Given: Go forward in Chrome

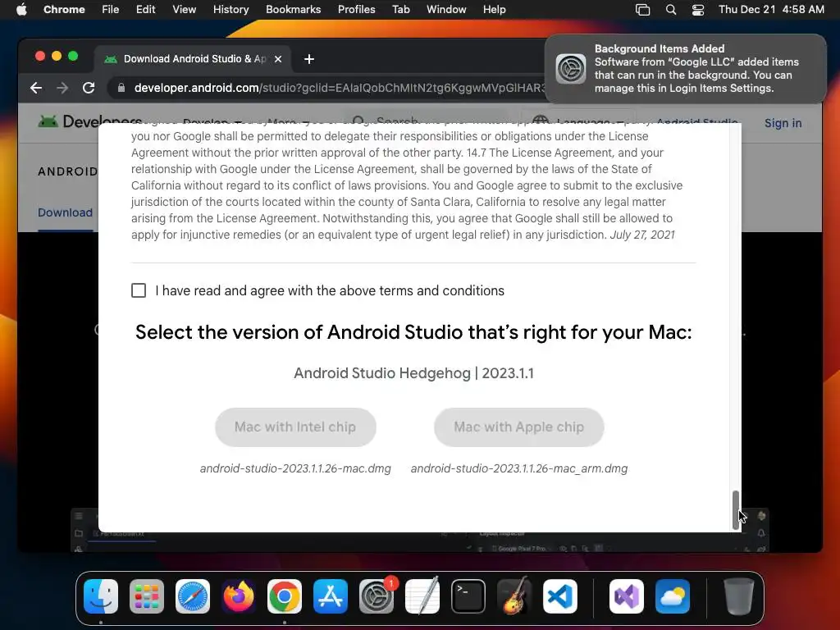Looking at the screenshot, I should (x=62, y=88).
